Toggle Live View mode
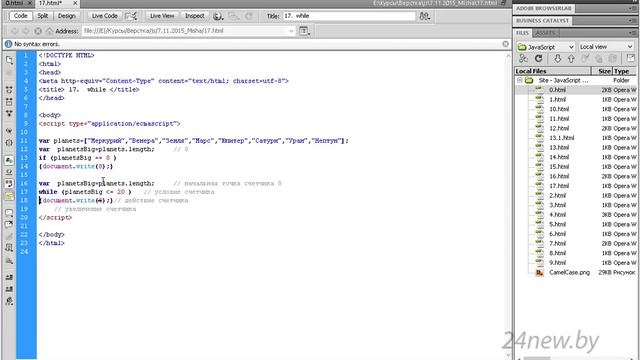640x360 pixels. [x=162, y=16]
